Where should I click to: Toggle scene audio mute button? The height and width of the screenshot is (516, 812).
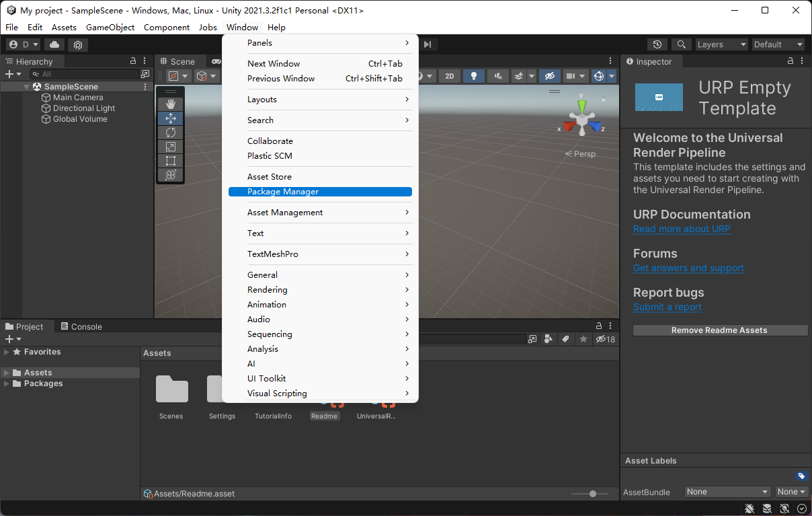pos(498,76)
